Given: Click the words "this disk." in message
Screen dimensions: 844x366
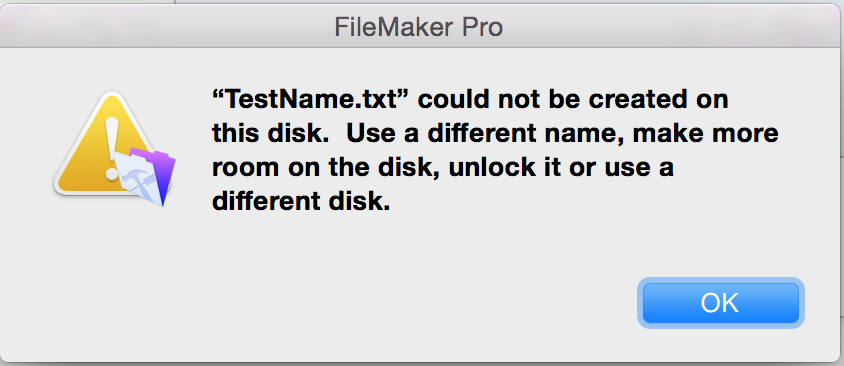Looking at the screenshot, I should [270, 133].
